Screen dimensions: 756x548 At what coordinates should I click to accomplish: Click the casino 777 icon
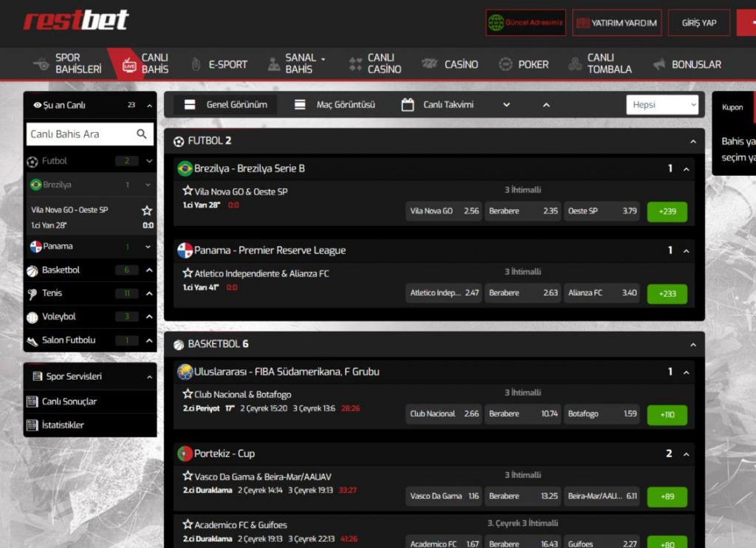[x=430, y=64]
